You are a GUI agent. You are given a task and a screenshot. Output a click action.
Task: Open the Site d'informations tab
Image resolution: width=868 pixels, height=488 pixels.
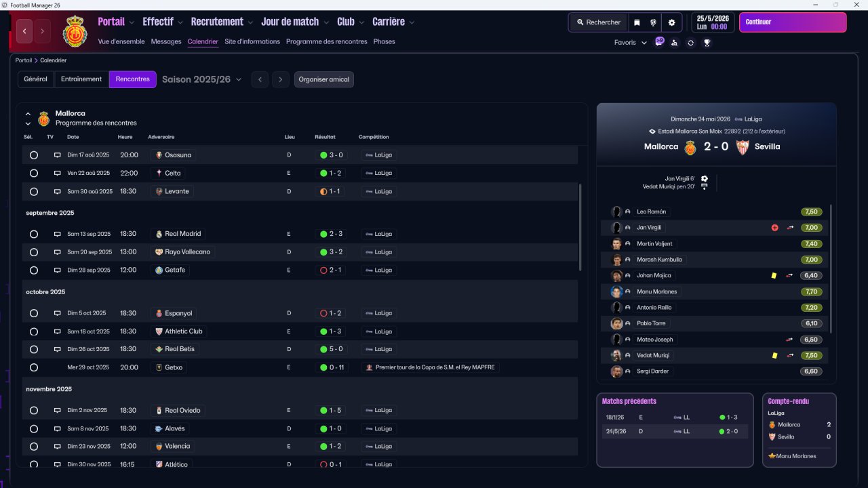[x=252, y=41]
